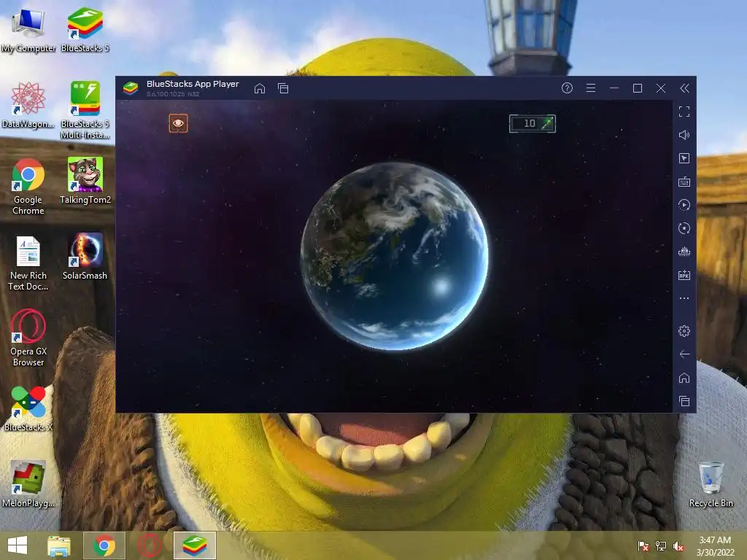Open File Explorer from the taskbar

pyautogui.click(x=59, y=545)
